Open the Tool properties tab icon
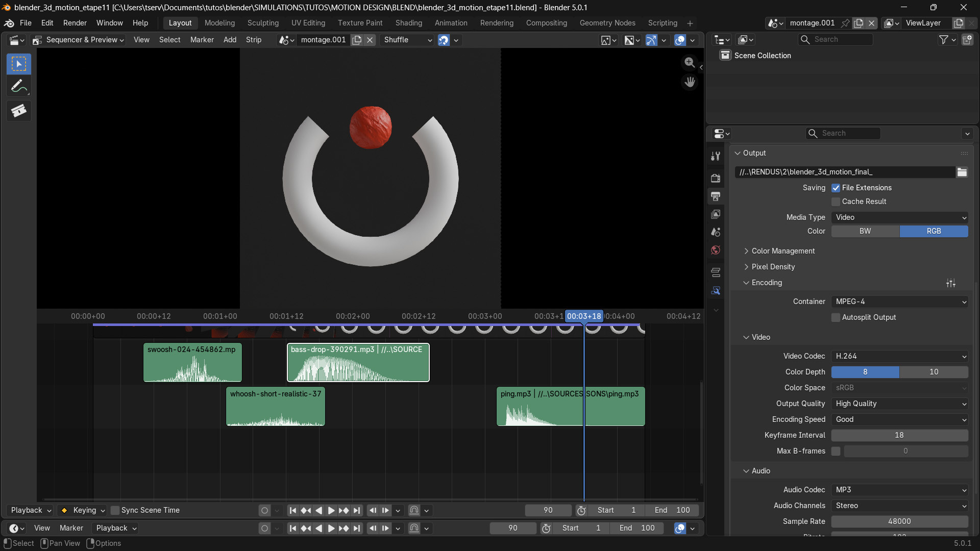 click(716, 156)
